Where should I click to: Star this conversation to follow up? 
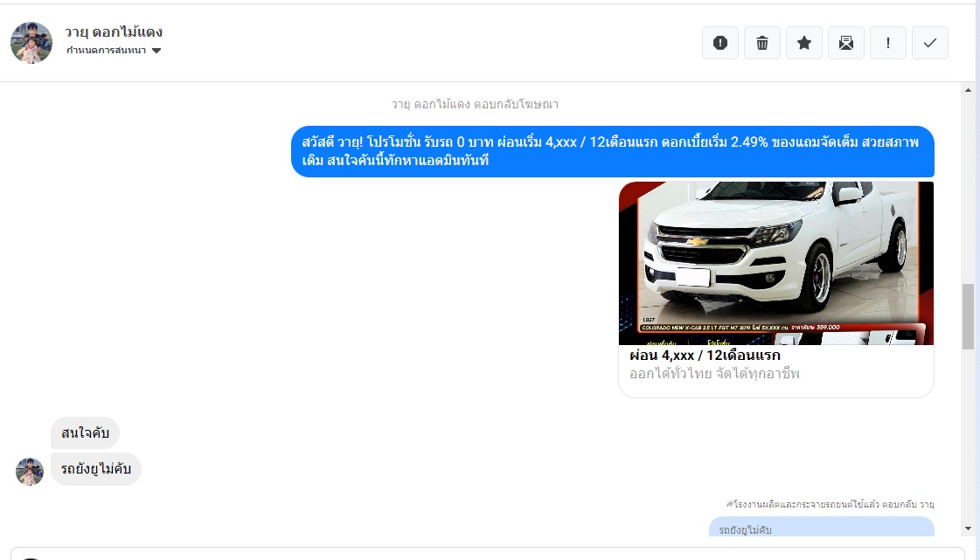coord(804,43)
